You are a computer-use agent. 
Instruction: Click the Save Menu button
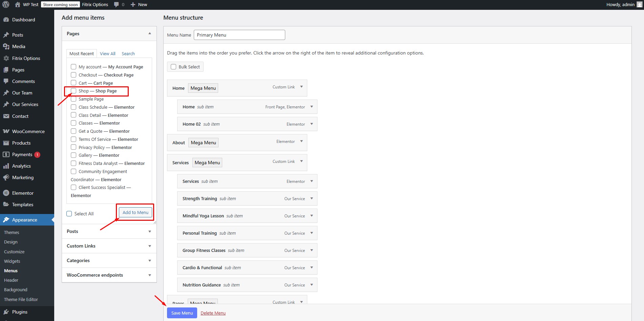point(182,313)
